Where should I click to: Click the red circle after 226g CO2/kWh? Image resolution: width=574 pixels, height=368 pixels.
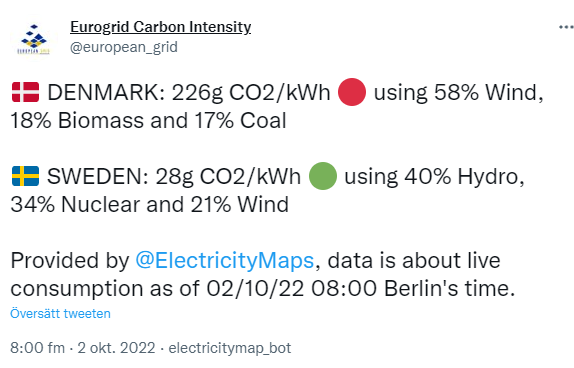tap(351, 92)
